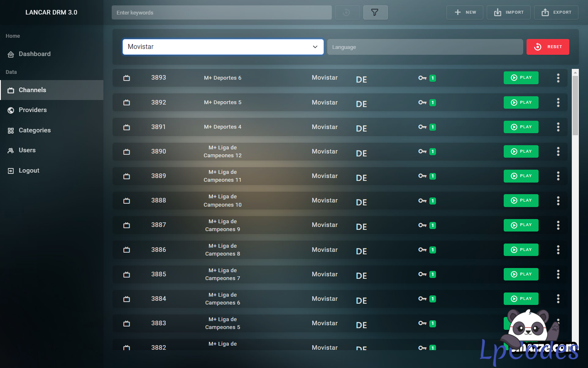The image size is (588, 368).
Task: Click the TV icon for channel 3892
Action: pyautogui.click(x=127, y=102)
